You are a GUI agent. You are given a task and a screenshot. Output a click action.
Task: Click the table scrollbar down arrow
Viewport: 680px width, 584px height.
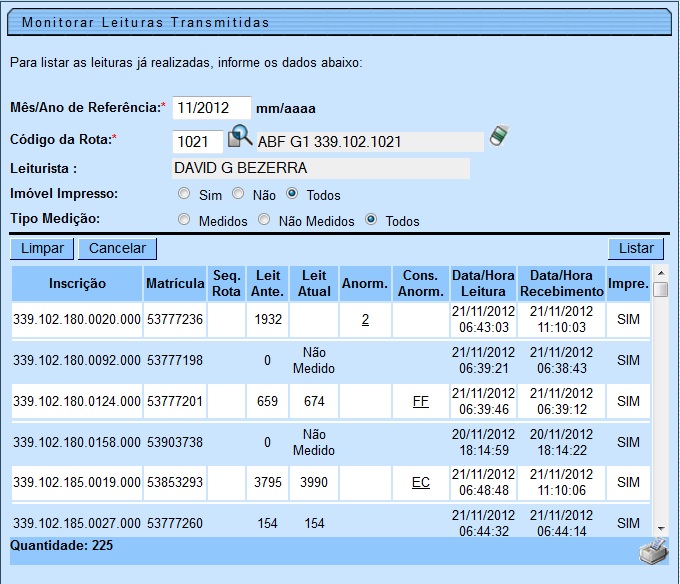tap(661, 529)
